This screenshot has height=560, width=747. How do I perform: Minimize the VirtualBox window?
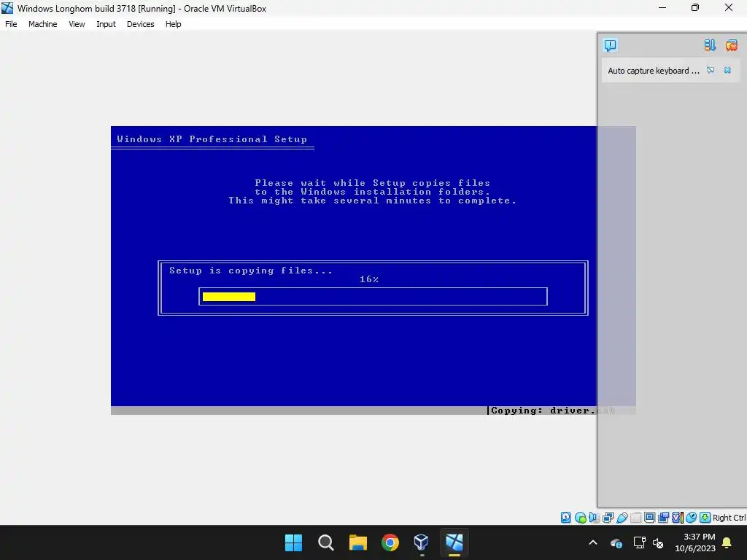click(662, 7)
